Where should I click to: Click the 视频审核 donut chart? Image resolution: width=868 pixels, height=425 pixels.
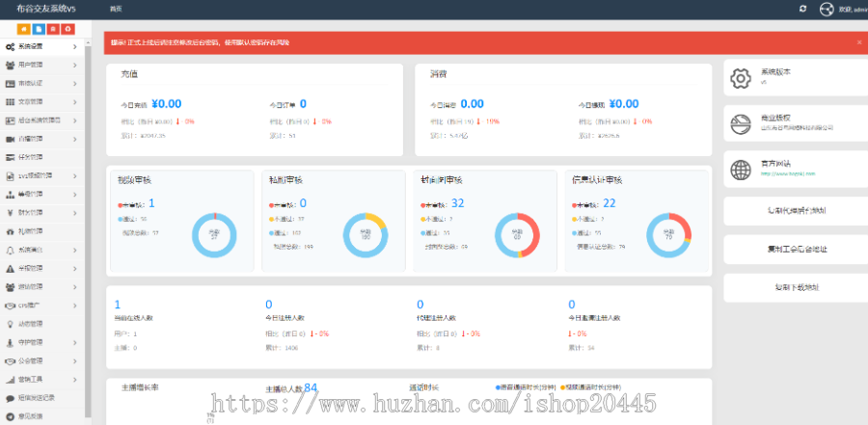(x=214, y=235)
